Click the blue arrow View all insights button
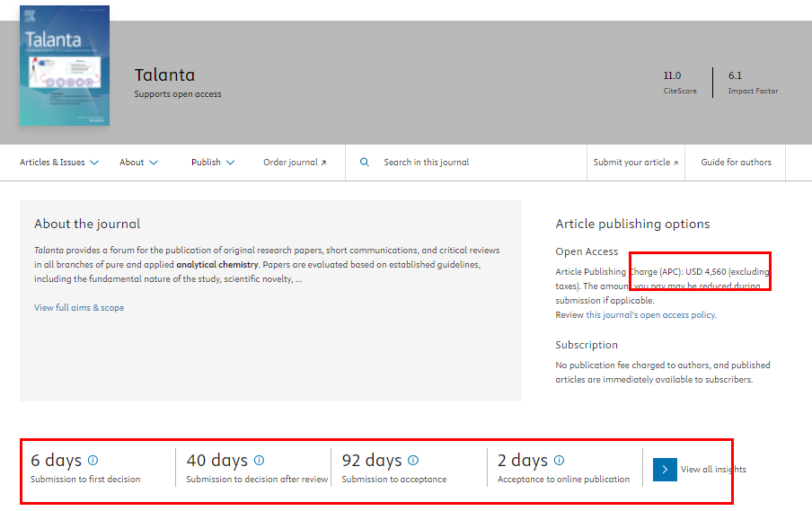812x511 pixels. pos(665,470)
